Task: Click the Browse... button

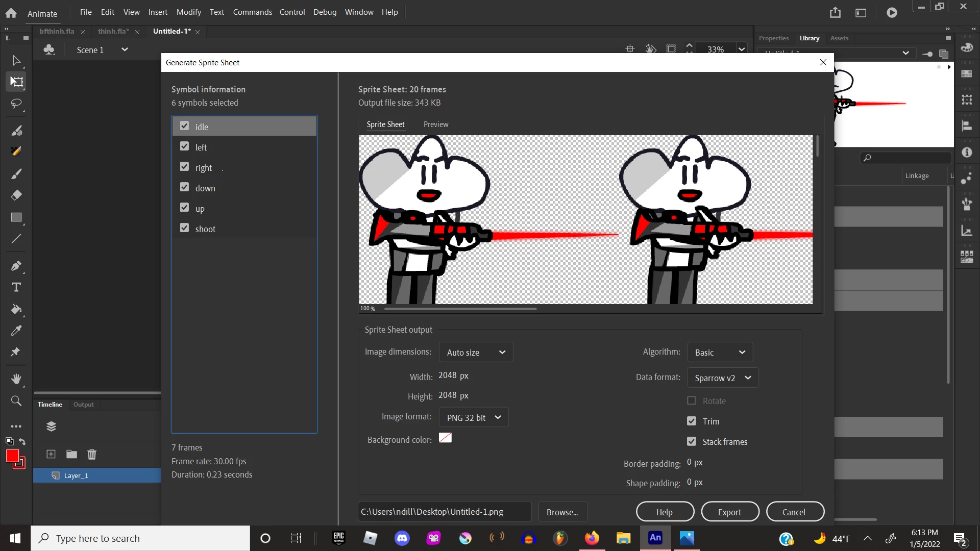Action: tap(562, 512)
